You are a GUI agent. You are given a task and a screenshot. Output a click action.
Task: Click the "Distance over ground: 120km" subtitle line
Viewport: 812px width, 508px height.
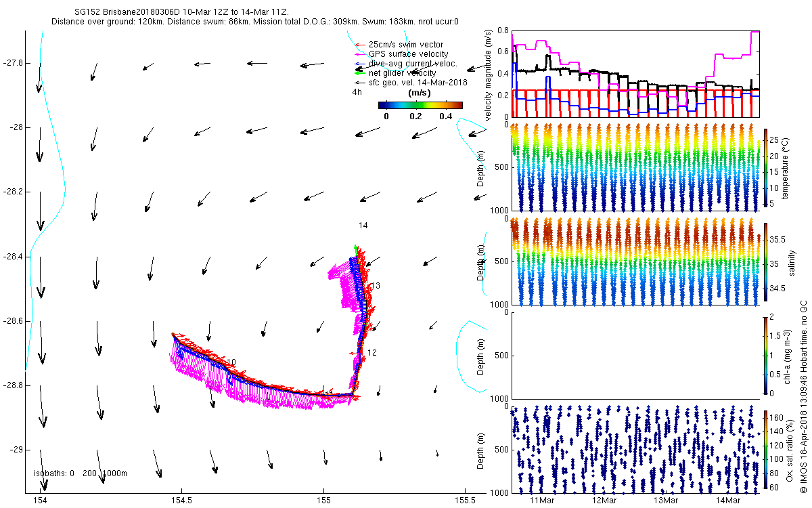coord(255,21)
